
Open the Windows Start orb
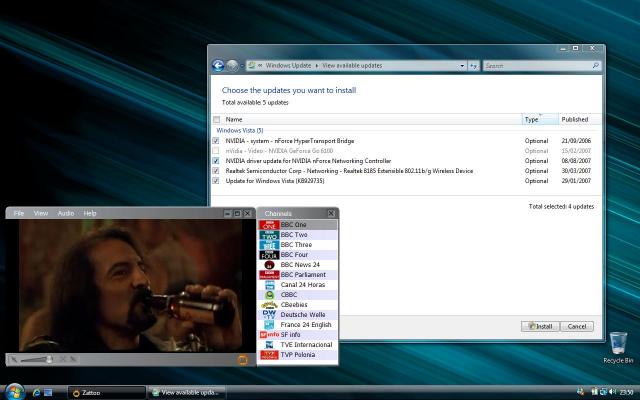pos(15,392)
